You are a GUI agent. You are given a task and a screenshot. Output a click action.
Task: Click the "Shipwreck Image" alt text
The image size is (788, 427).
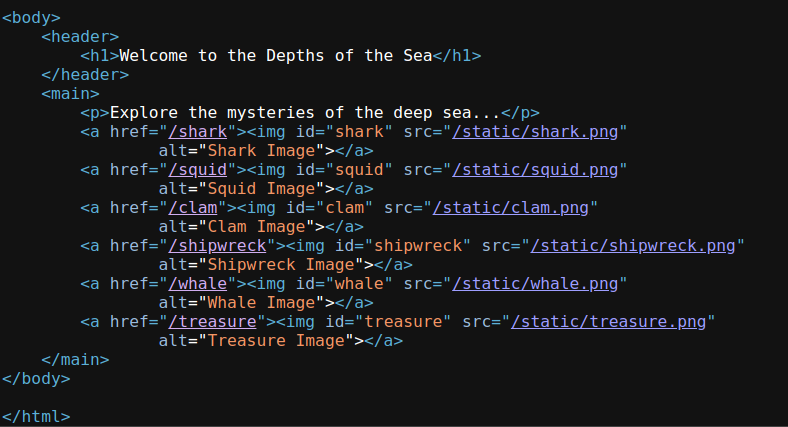281,265
